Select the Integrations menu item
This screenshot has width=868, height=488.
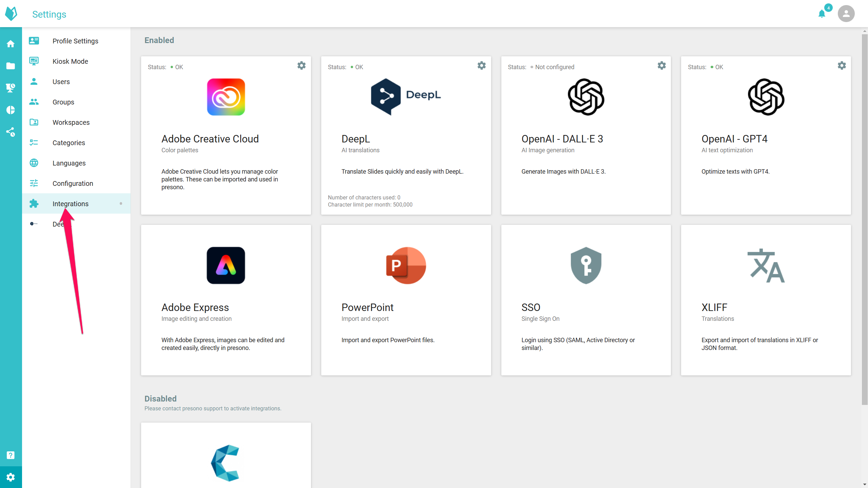pyautogui.click(x=76, y=204)
